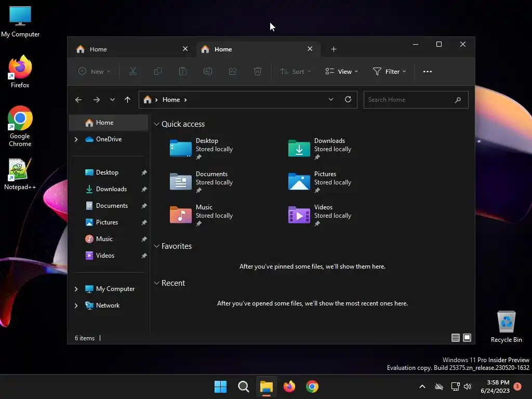Open the Sort dropdown menu

pos(295,71)
